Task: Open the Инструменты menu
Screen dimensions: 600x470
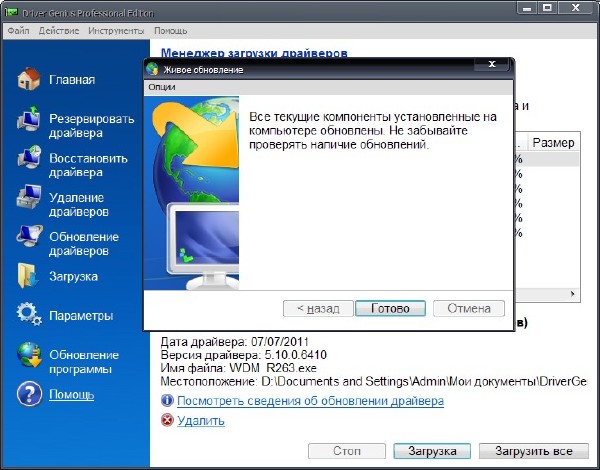Action: pos(115,31)
